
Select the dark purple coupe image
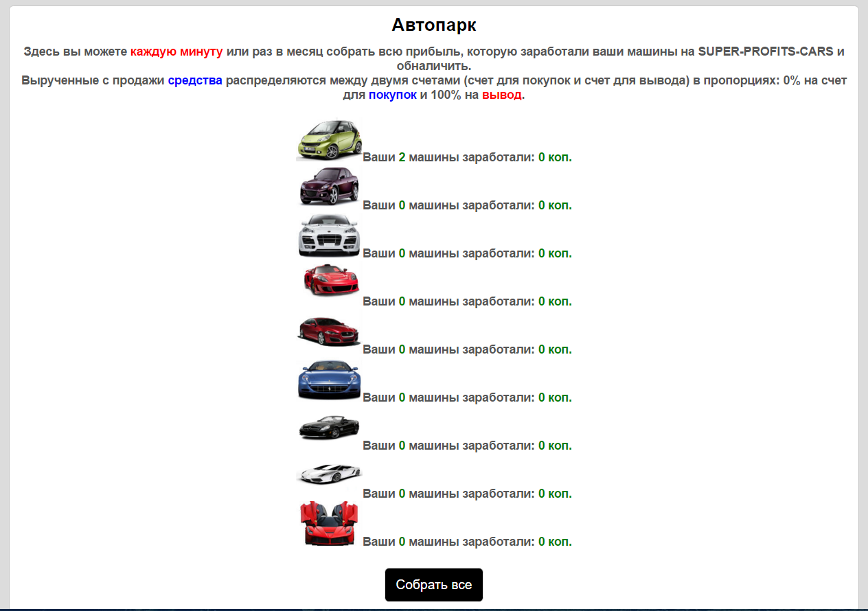click(x=329, y=186)
